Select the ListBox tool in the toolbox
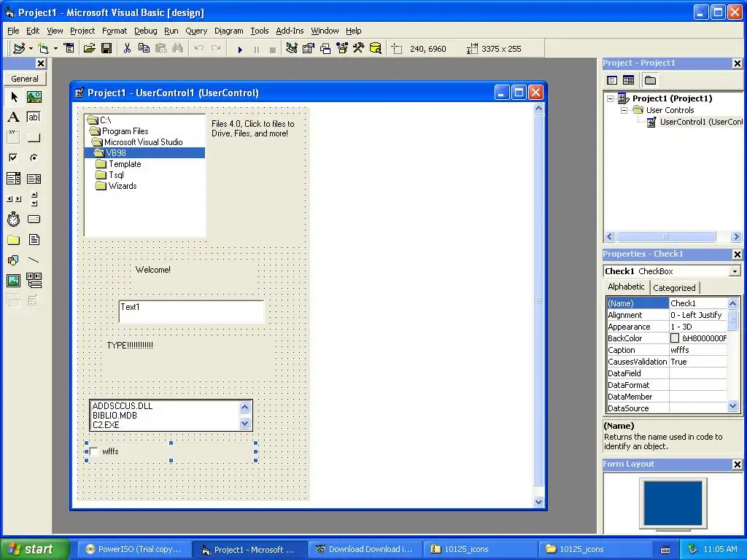 (34, 179)
